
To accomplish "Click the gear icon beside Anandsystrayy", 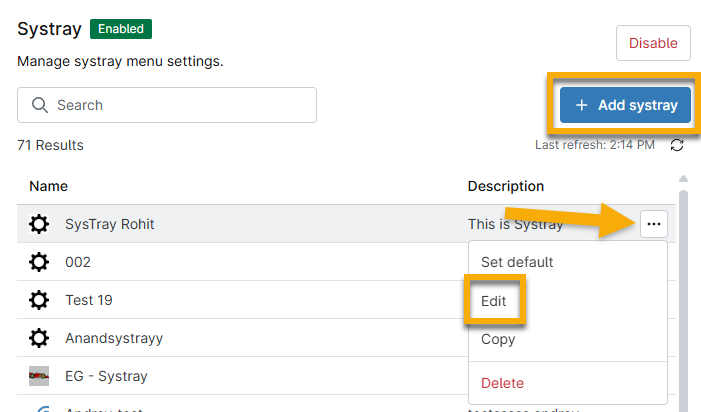I will (x=39, y=338).
